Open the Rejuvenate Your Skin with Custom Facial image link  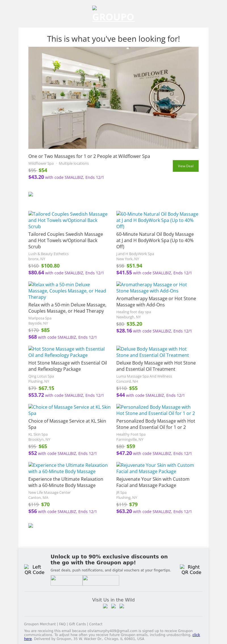pyautogui.click(x=155, y=468)
